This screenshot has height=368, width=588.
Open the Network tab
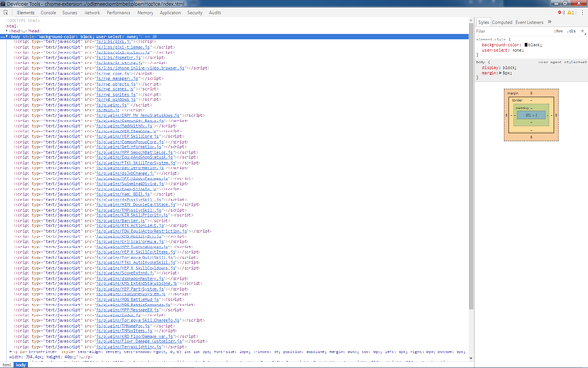(x=92, y=12)
